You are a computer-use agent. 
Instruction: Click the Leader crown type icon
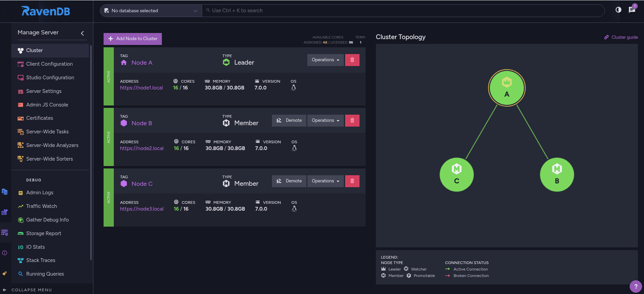226,62
